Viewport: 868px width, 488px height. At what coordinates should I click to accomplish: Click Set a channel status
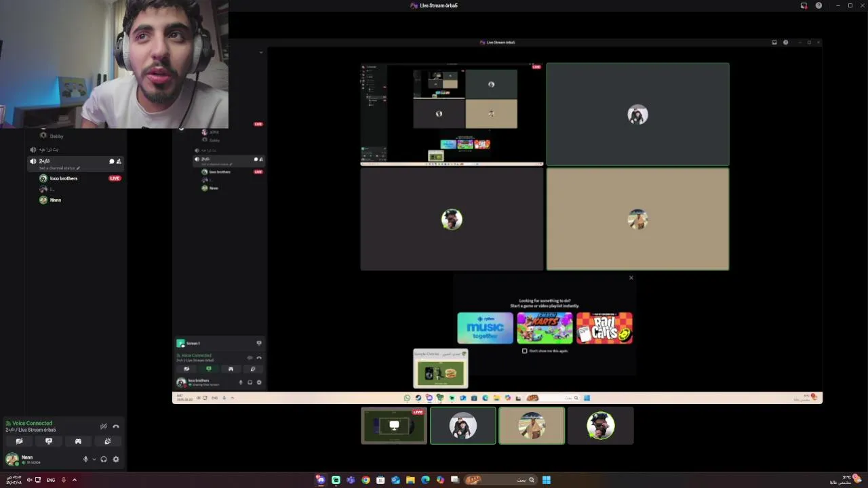[x=60, y=168]
